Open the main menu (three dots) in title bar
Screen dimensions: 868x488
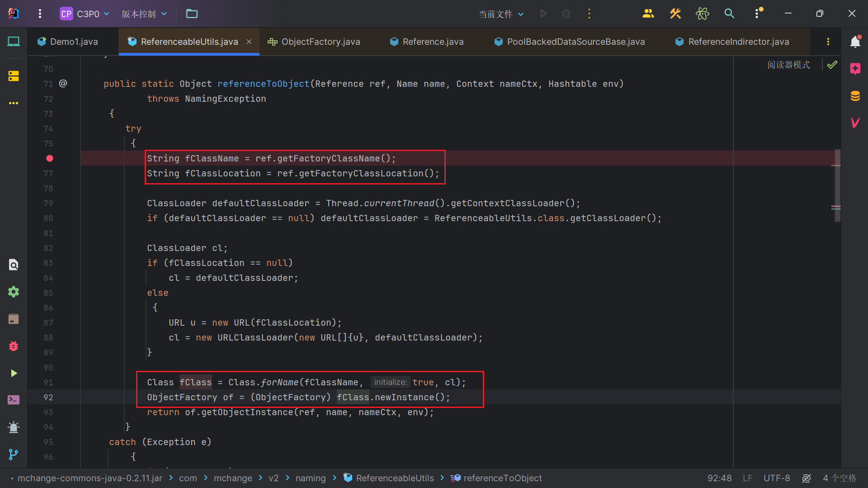40,14
